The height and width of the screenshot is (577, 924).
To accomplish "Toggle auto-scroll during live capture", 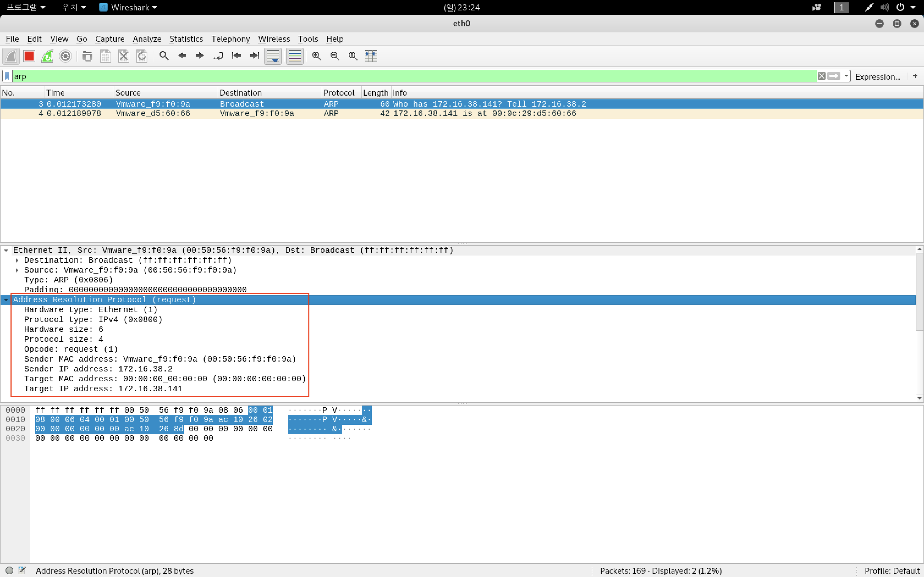I will tap(273, 56).
